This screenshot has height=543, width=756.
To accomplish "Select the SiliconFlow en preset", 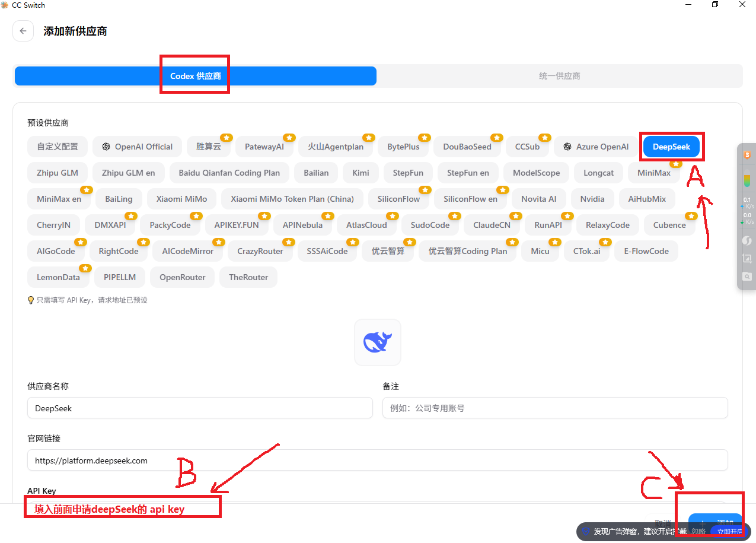I will pyautogui.click(x=471, y=199).
